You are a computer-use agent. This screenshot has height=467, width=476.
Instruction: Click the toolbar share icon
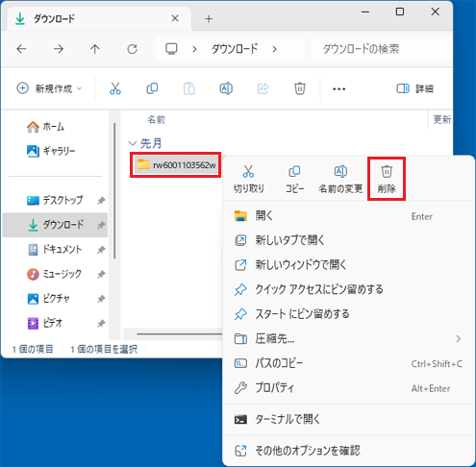pyautogui.click(x=263, y=88)
